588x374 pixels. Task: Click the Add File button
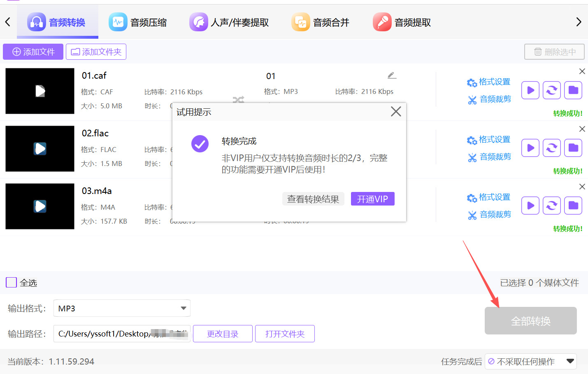pos(33,52)
